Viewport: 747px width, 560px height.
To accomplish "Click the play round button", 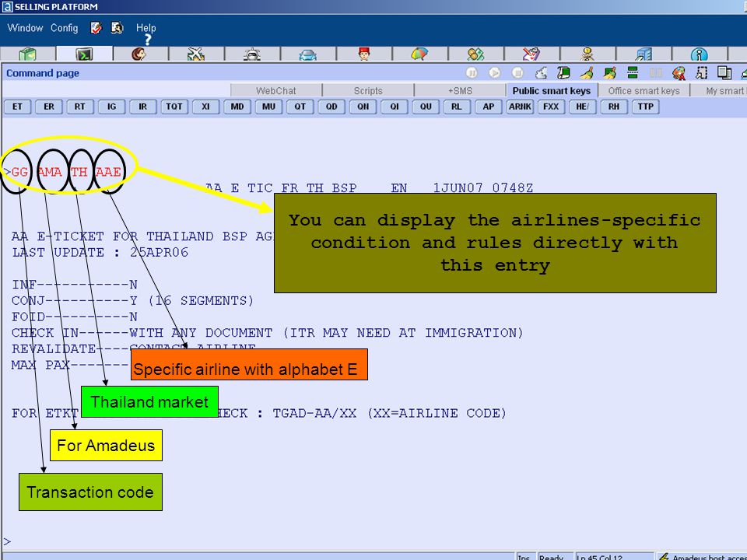I will point(495,73).
